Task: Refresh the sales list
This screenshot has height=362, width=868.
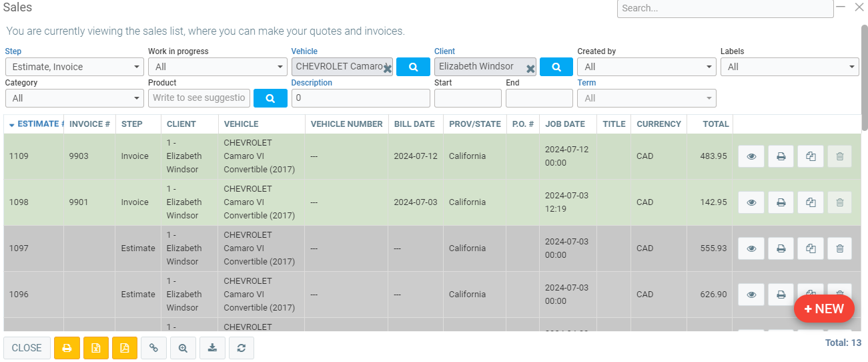Action: coord(242,348)
